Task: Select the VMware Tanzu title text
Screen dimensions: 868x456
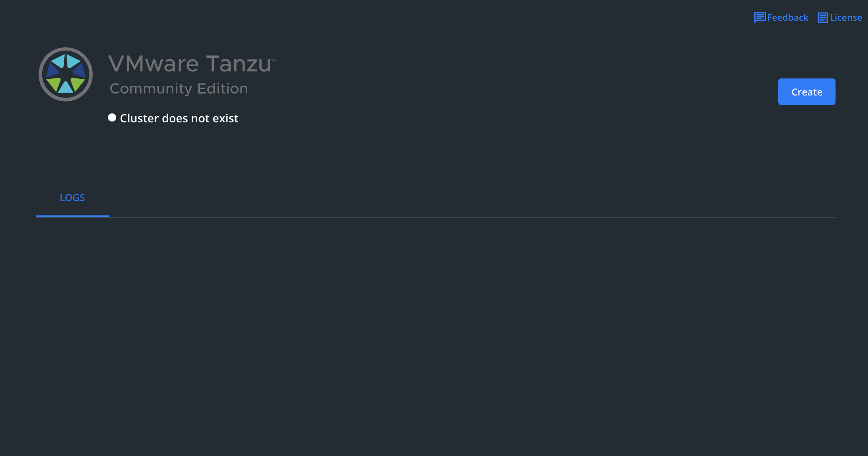Action: click(x=191, y=63)
